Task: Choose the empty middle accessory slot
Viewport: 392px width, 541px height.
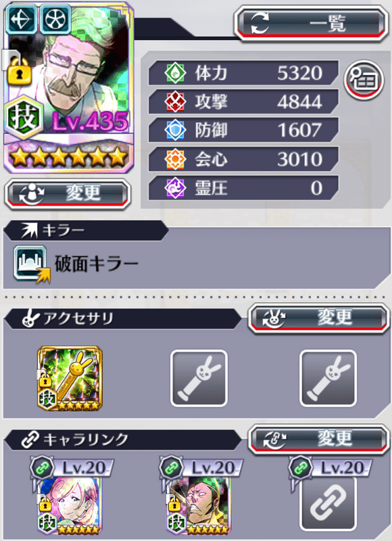Action: 199,379
